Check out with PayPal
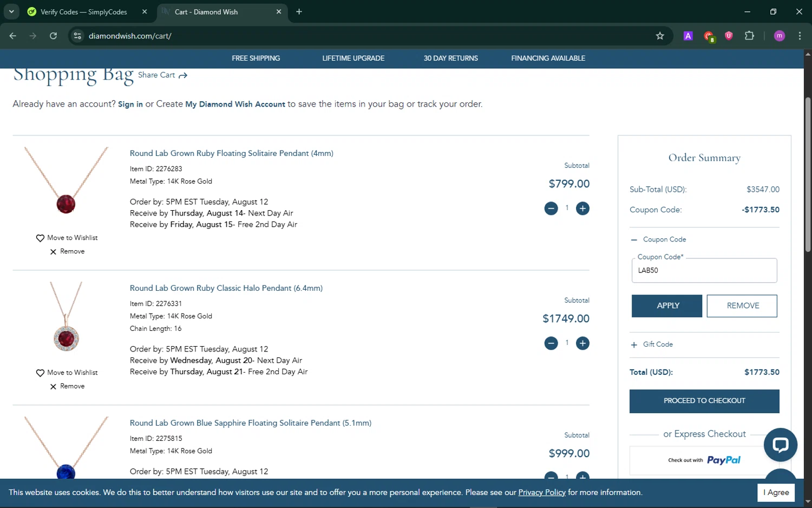Image resolution: width=812 pixels, height=508 pixels. coord(704,460)
